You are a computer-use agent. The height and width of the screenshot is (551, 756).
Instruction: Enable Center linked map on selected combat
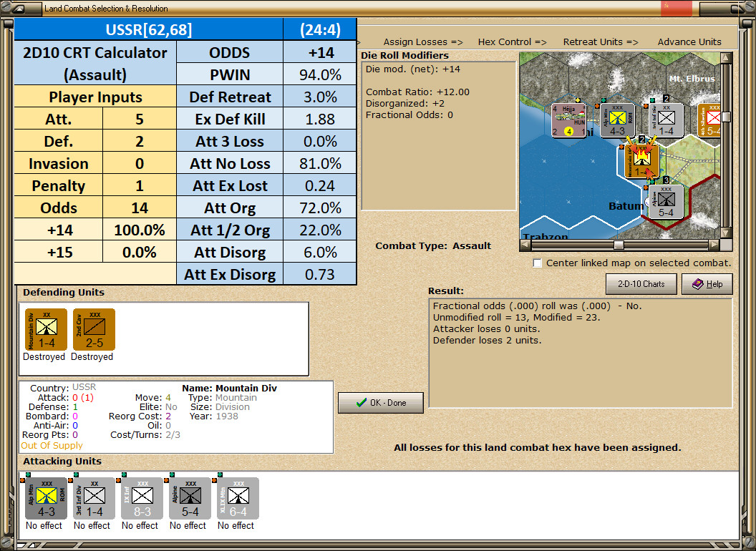point(538,263)
